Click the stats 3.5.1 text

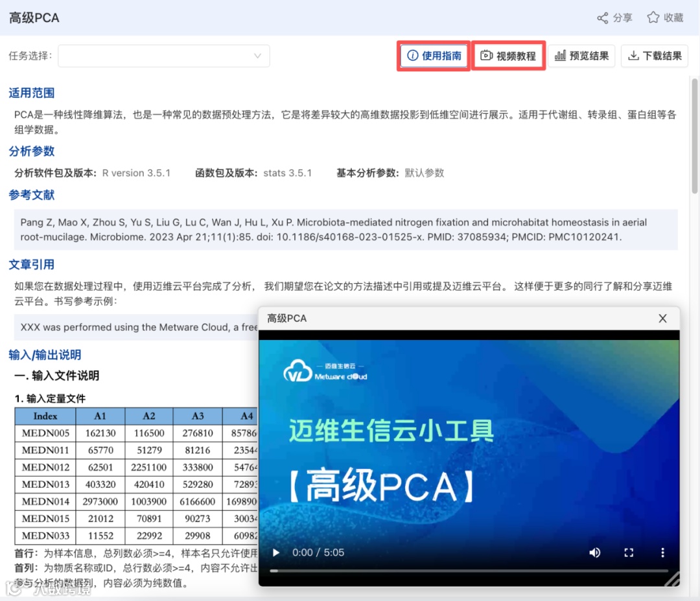[x=288, y=173]
